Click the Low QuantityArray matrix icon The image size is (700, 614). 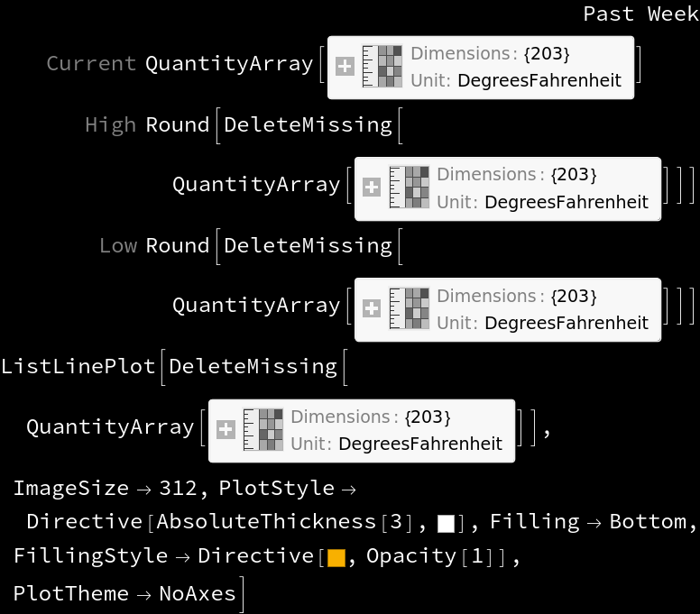pyautogui.click(x=409, y=307)
